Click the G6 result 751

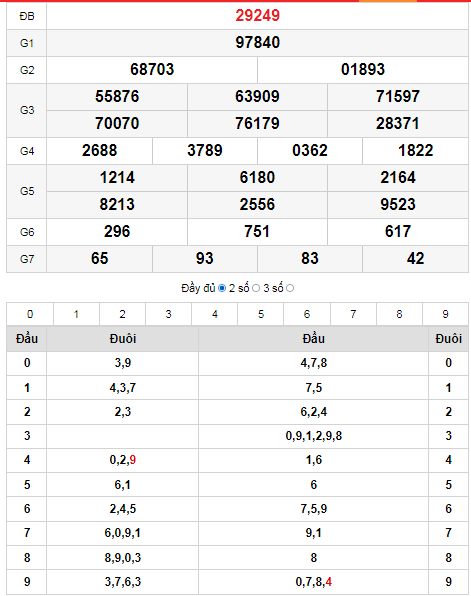(x=257, y=231)
